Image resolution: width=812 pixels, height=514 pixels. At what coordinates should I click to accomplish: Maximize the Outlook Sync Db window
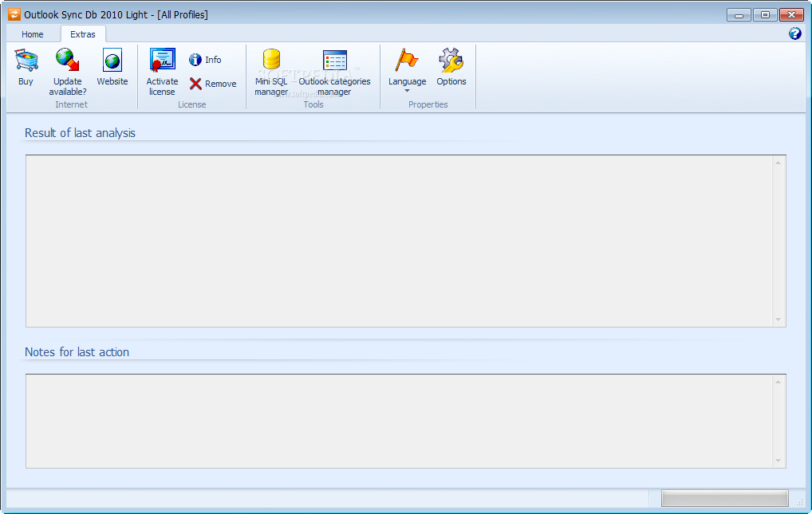coord(765,15)
